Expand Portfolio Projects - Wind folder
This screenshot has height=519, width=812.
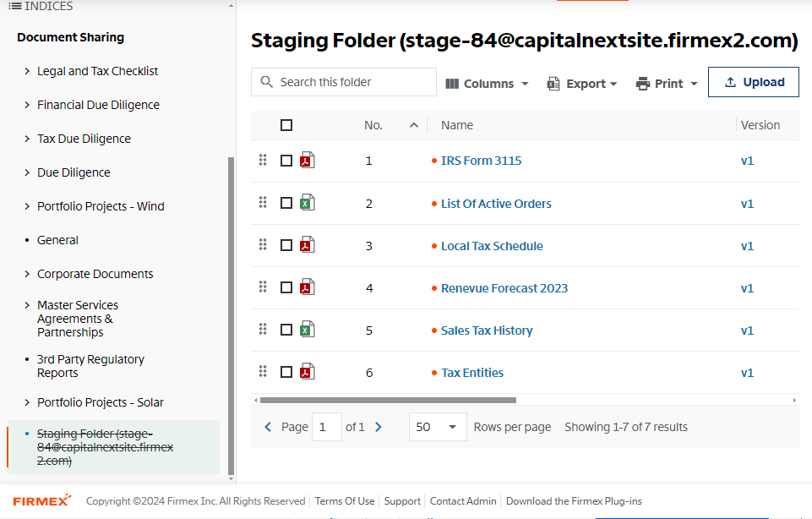tap(27, 206)
